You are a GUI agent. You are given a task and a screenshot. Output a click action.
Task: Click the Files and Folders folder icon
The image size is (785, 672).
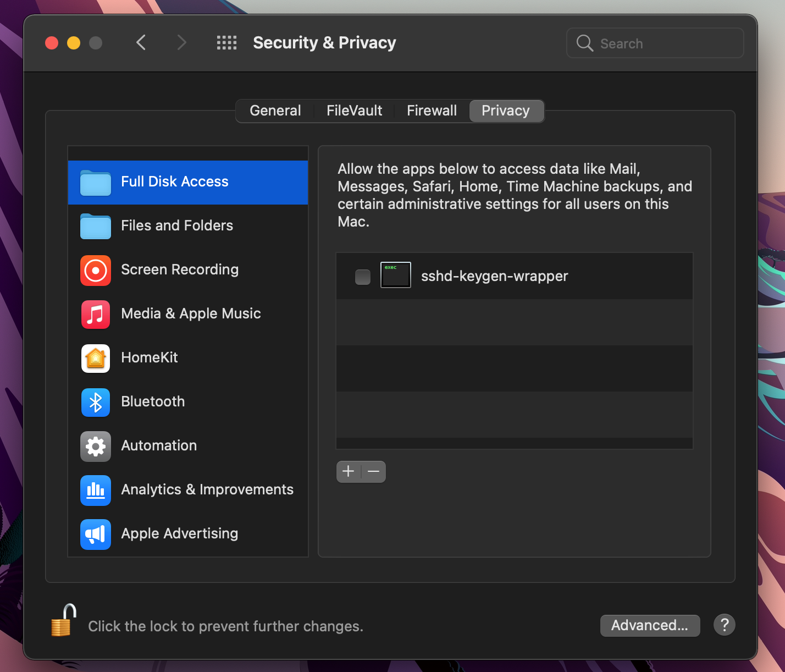click(x=96, y=227)
